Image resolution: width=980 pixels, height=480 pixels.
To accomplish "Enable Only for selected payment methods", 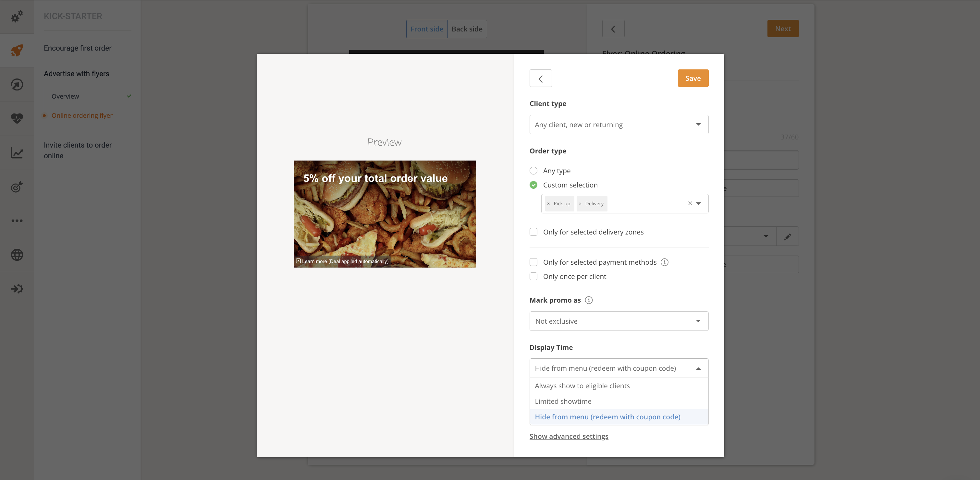I will pos(533,262).
